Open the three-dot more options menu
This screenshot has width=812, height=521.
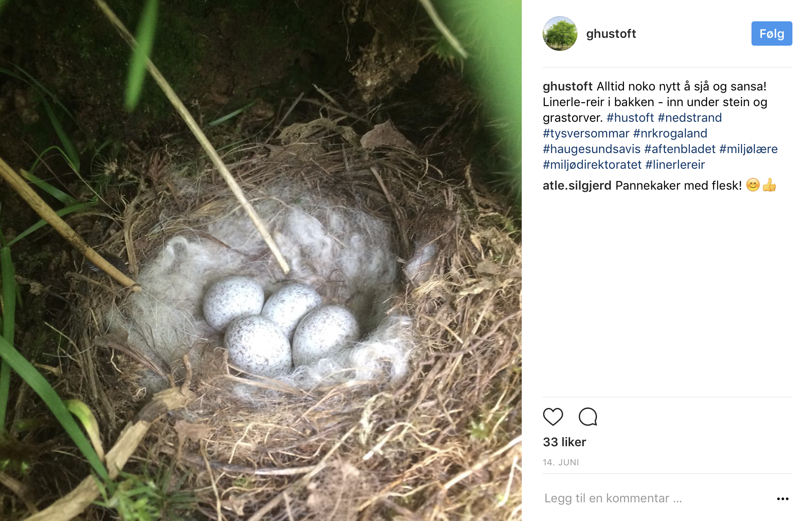click(782, 498)
